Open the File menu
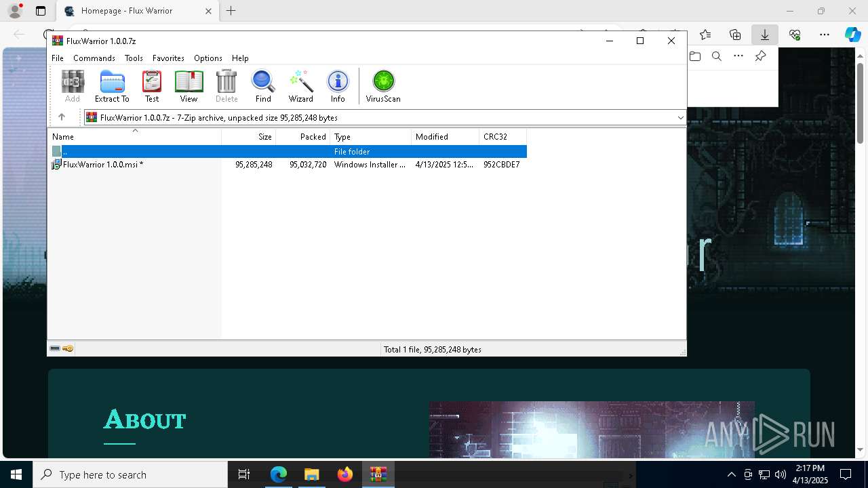 point(58,58)
